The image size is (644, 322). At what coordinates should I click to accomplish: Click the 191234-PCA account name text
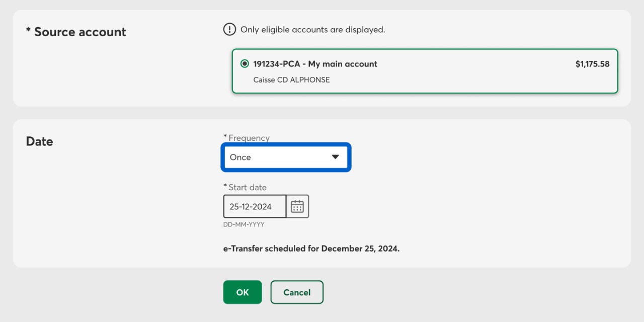click(x=315, y=64)
